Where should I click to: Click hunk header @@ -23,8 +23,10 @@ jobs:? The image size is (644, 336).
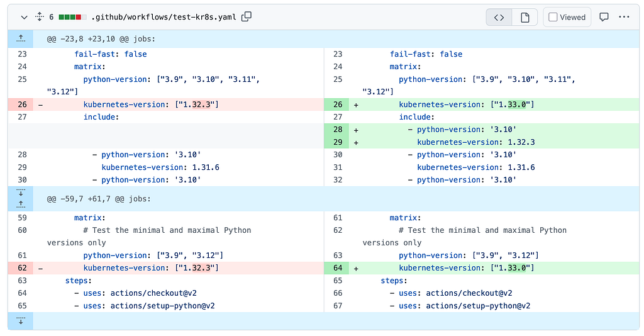[x=101, y=39]
